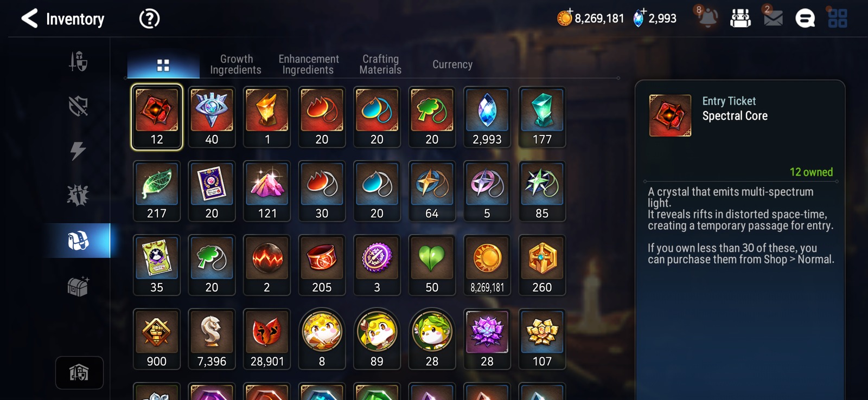Open the grid menu icon top right

tap(837, 18)
